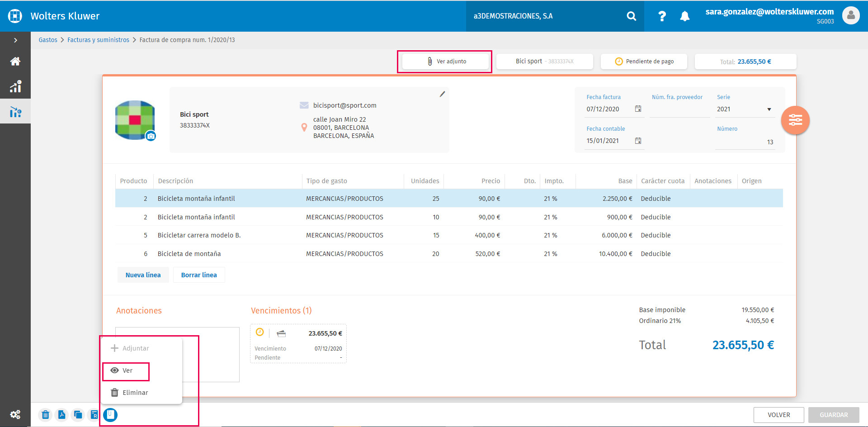Change the supplier logo using the camera icon
This screenshot has width=868, height=427.
coord(151,136)
